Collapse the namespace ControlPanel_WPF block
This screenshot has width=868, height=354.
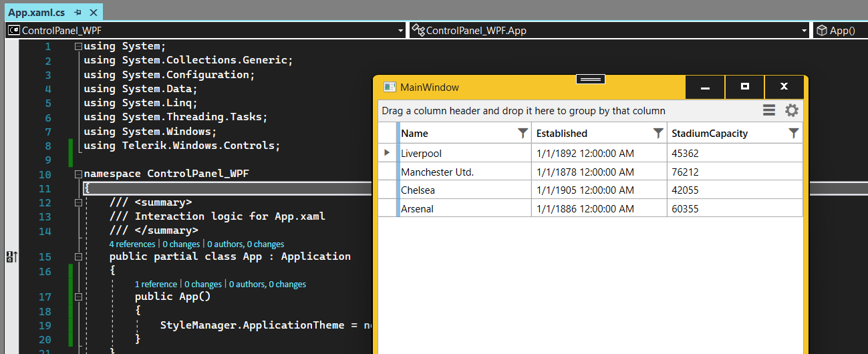(78, 174)
